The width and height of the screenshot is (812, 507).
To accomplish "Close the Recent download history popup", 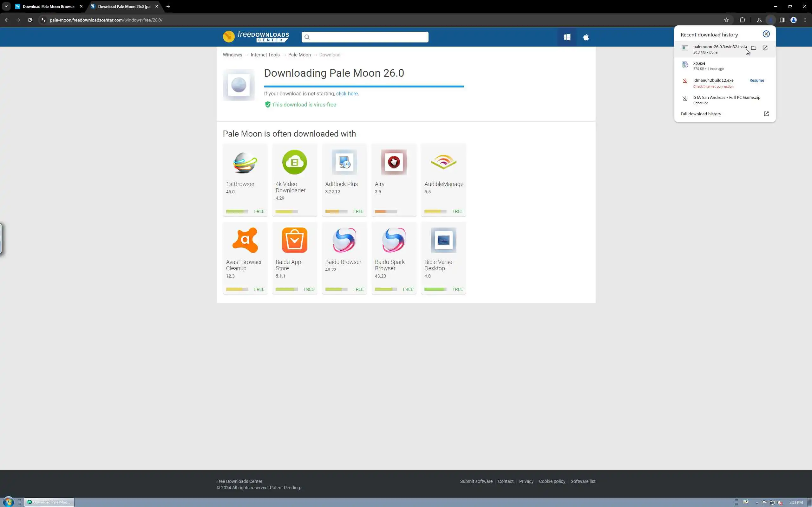I will [x=766, y=34].
